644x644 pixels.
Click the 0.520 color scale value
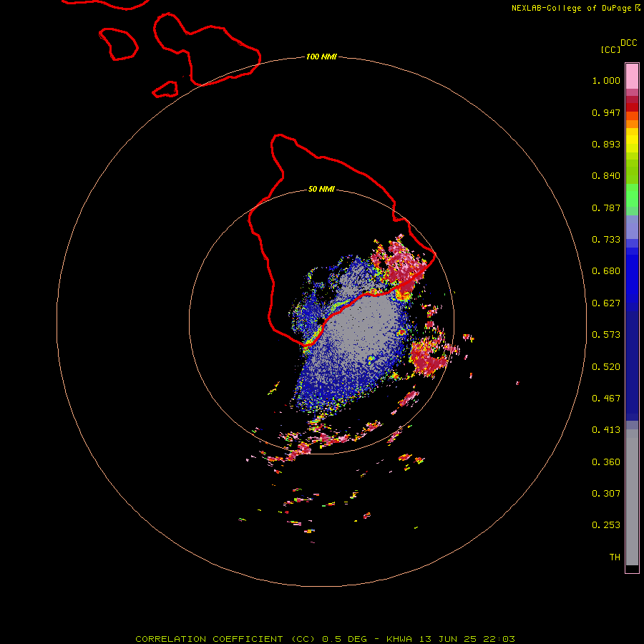(x=606, y=367)
